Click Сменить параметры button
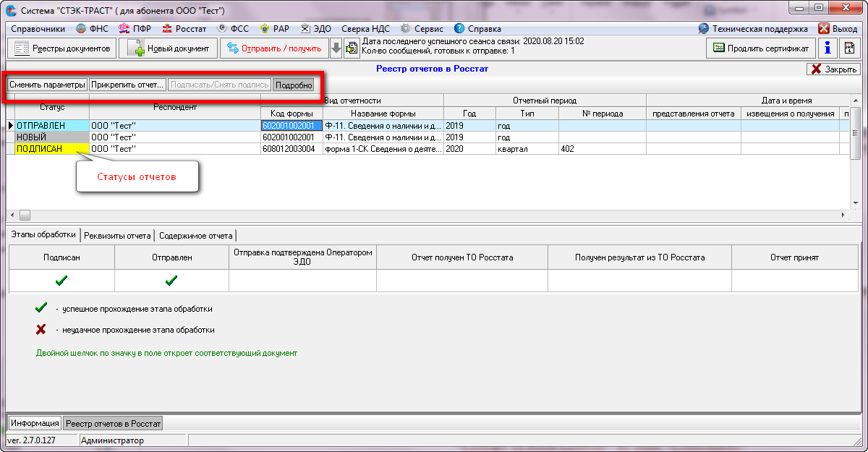 coord(47,85)
